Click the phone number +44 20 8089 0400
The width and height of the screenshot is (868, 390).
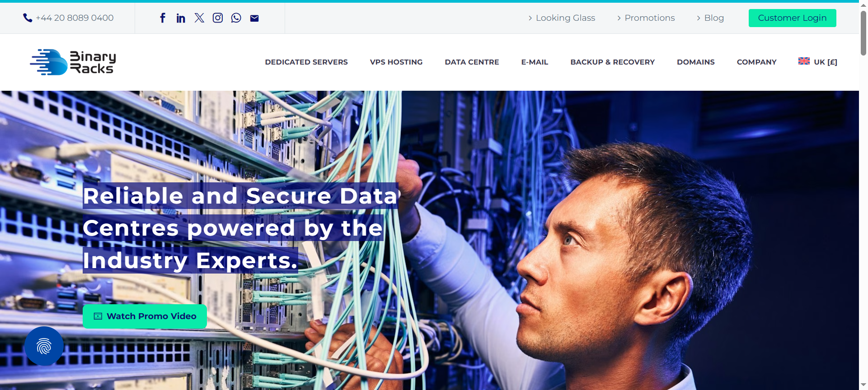75,18
